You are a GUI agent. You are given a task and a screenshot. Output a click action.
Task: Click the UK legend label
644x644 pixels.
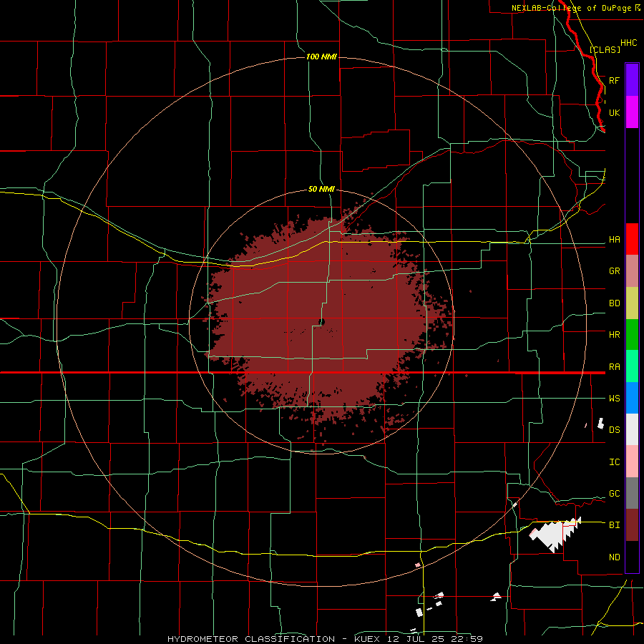[614, 112]
